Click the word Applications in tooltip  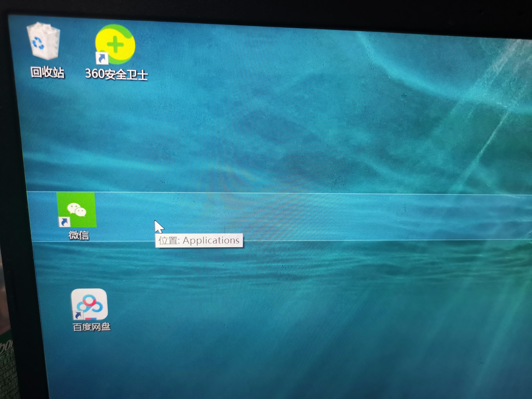click(x=211, y=240)
